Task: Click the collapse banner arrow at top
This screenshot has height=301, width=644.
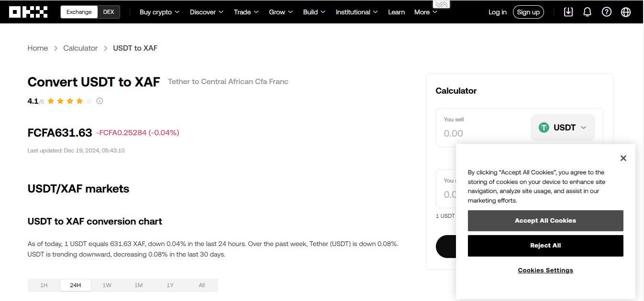Action: (441, 4)
